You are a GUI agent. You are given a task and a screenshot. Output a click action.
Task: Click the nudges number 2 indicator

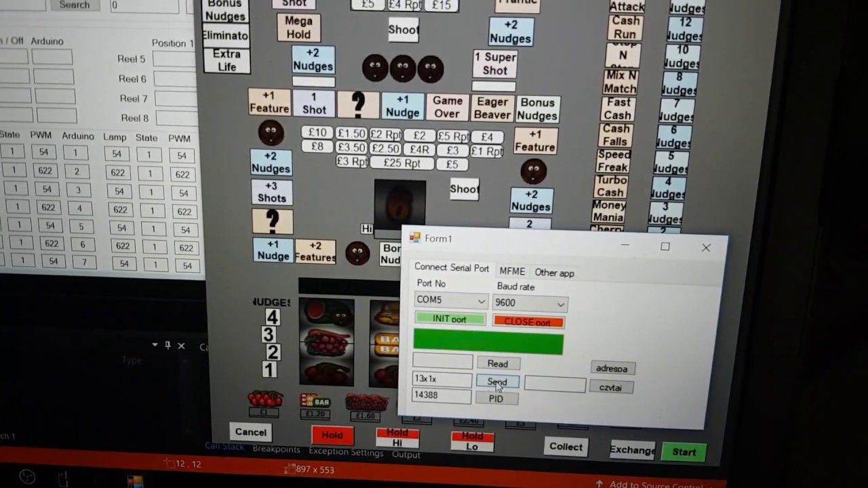click(x=273, y=352)
